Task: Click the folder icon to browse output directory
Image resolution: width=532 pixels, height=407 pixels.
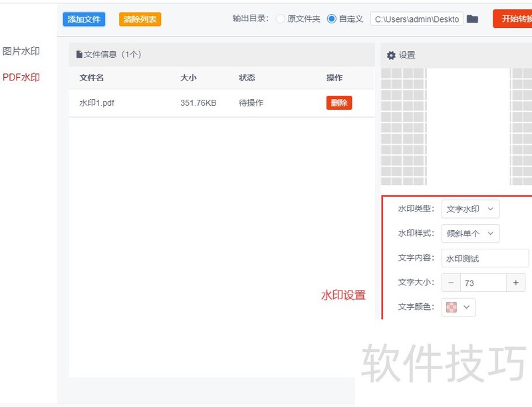Action: click(x=472, y=19)
